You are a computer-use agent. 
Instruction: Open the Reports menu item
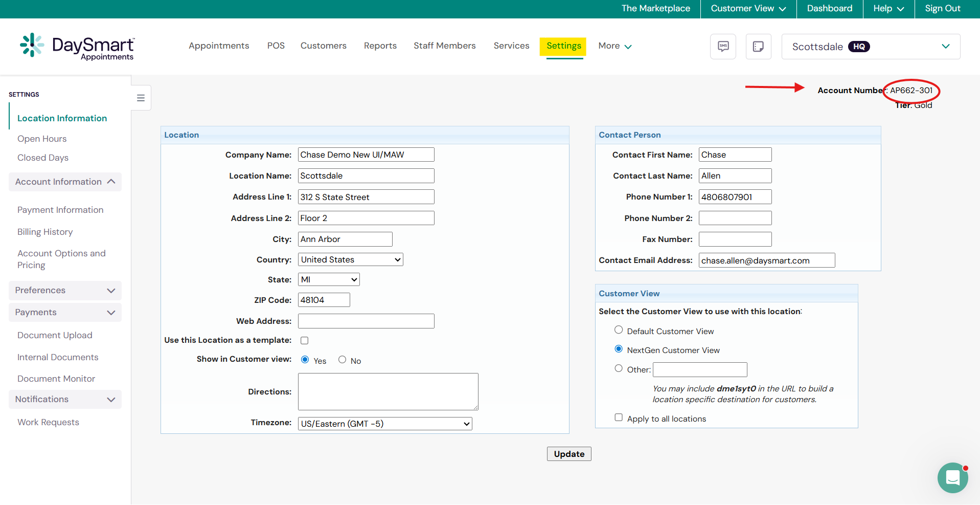[380, 46]
